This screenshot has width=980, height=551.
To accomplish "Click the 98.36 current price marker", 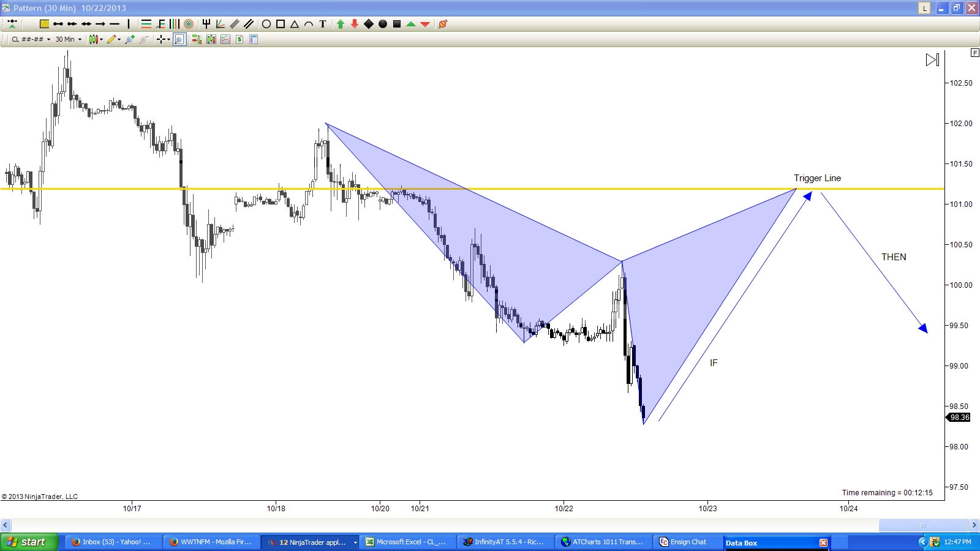I will (x=959, y=418).
